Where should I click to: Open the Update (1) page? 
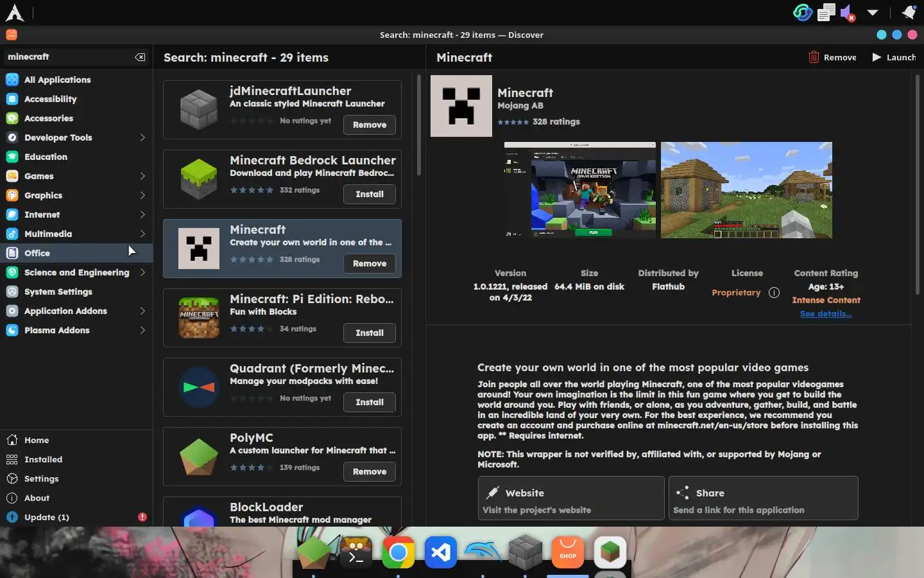click(76, 517)
